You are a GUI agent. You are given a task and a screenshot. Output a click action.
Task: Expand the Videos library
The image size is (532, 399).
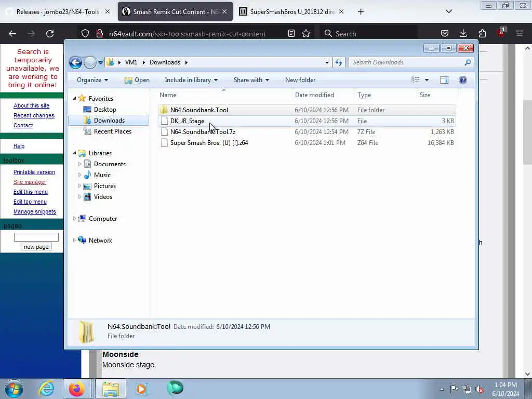pos(79,197)
